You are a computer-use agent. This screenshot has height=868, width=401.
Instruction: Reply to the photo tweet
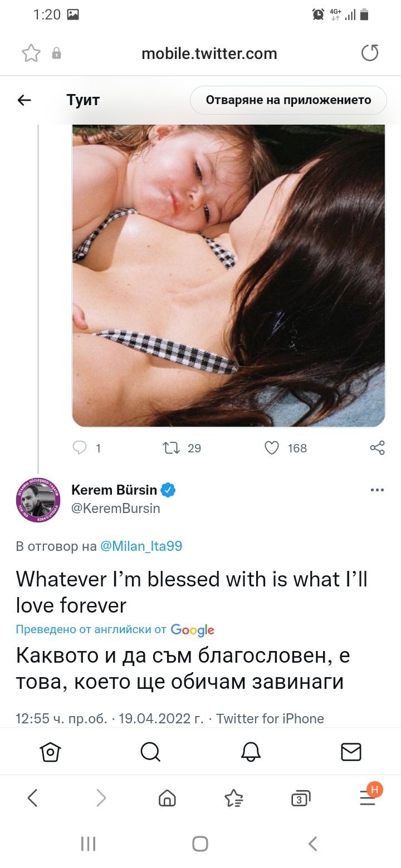coord(81,448)
